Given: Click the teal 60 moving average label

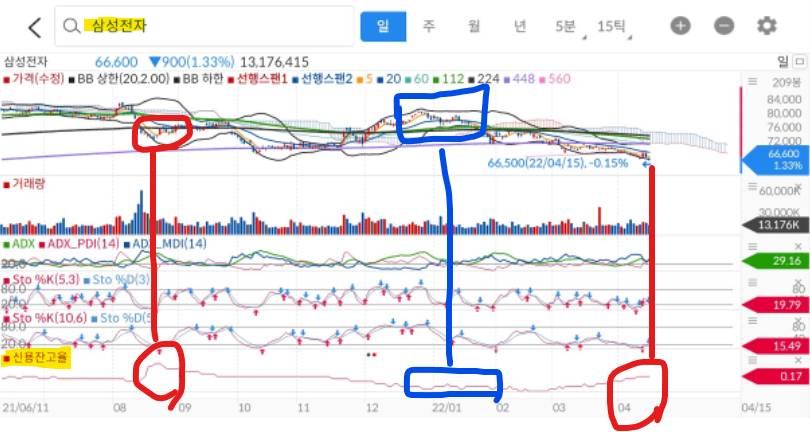Looking at the screenshot, I should coord(421,79).
